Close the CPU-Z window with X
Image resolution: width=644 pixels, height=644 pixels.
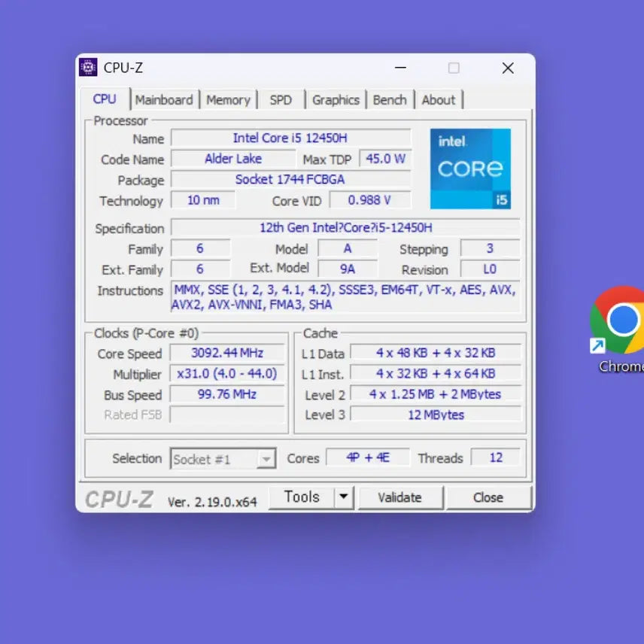point(508,68)
